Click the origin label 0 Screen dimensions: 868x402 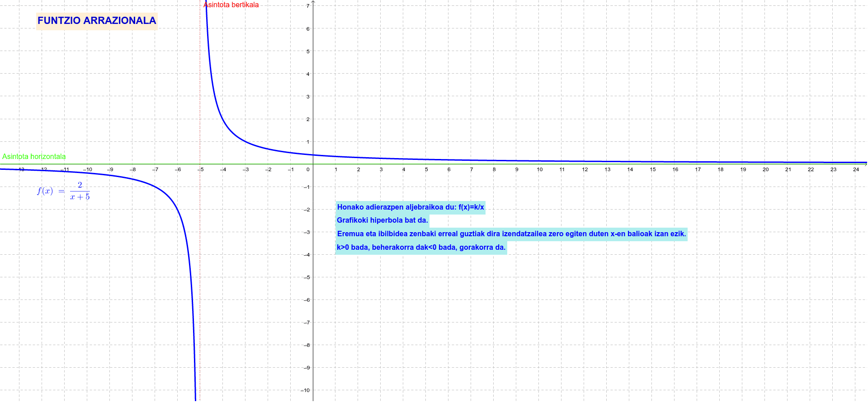[308, 169]
